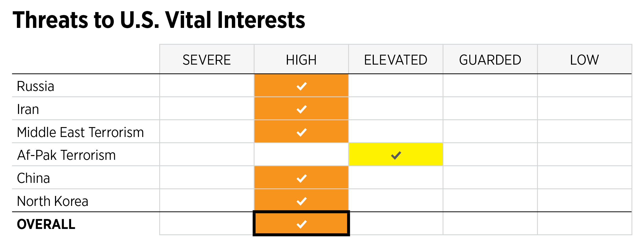This screenshot has height=252, width=644.
Task: Click the China High checkmark
Action: (x=301, y=178)
